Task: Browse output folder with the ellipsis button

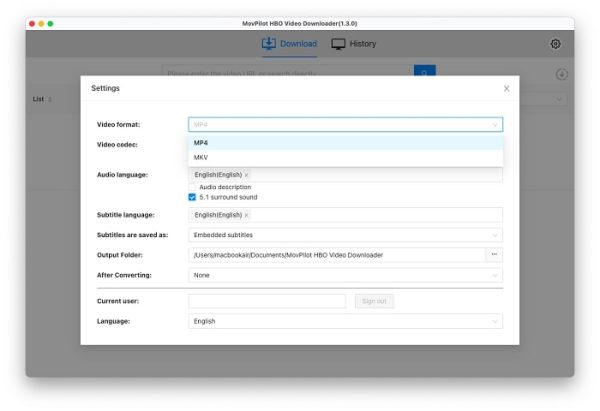Action: tap(494, 255)
